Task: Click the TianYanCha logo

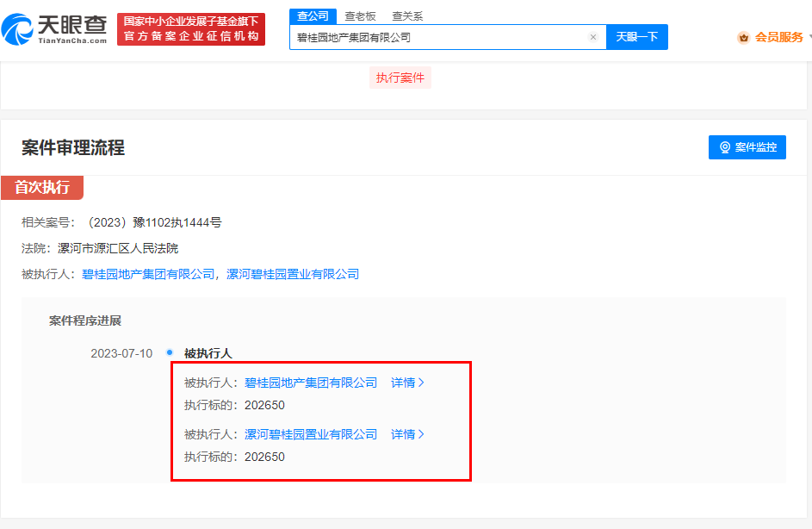Action: click(x=54, y=29)
